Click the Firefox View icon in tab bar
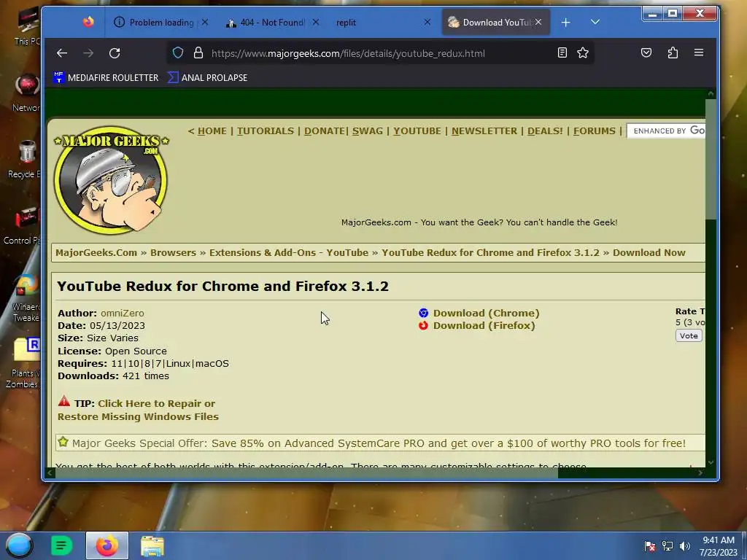Image resolution: width=747 pixels, height=560 pixels. click(88, 22)
